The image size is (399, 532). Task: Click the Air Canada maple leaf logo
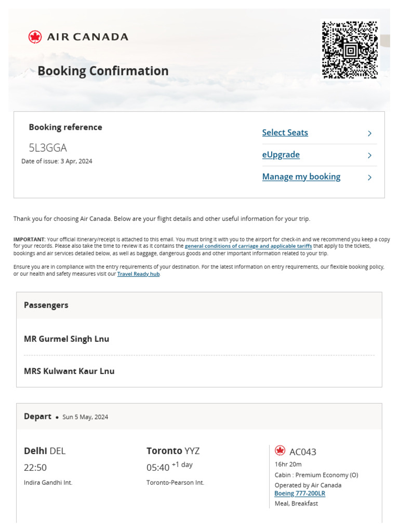coord(35,37)
